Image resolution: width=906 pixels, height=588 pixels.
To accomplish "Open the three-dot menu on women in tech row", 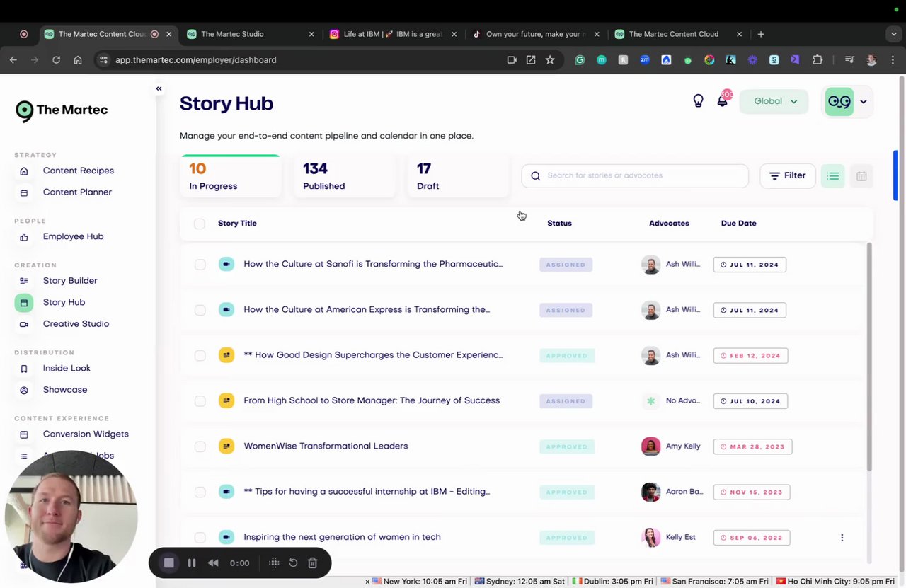I will point(842,538).
